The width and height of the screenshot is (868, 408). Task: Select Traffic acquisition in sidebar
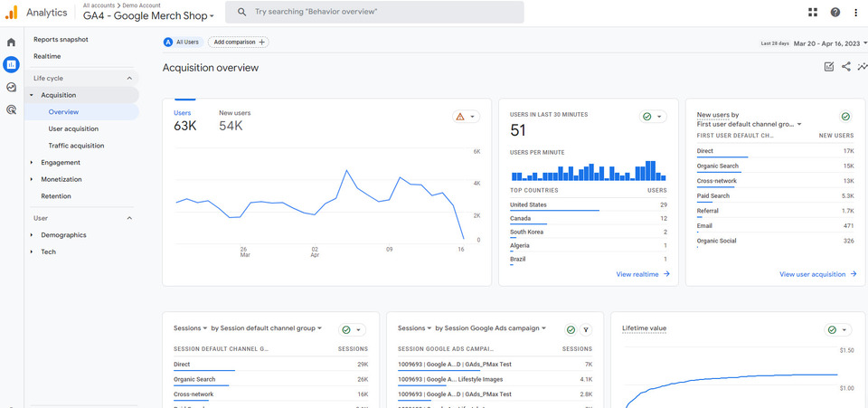[76, 145]
